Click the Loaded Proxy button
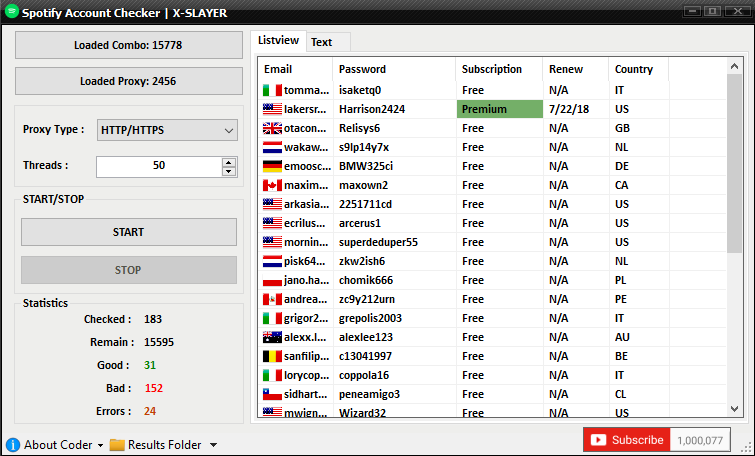The height and width of the screenshot is (456, 755). 129,81
